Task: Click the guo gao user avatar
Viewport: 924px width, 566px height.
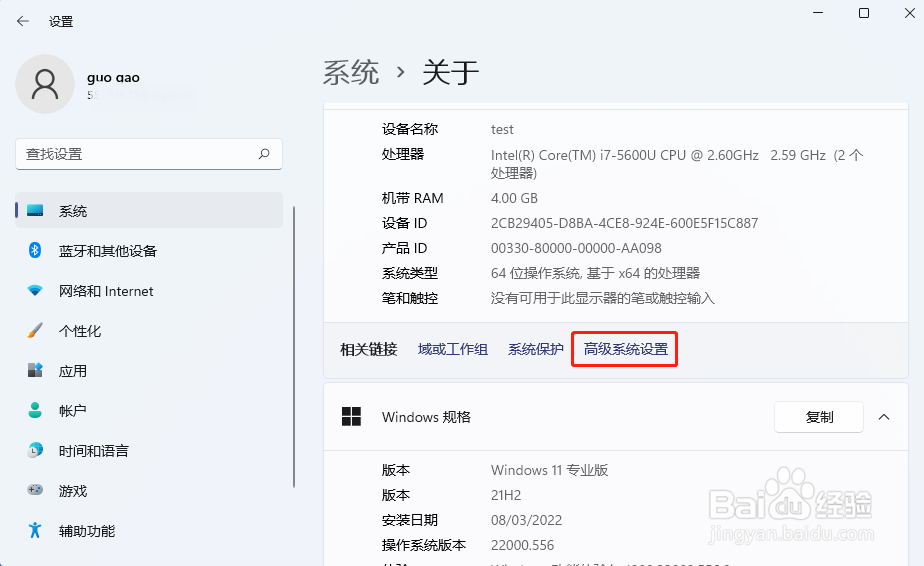Action: point(45,84)
